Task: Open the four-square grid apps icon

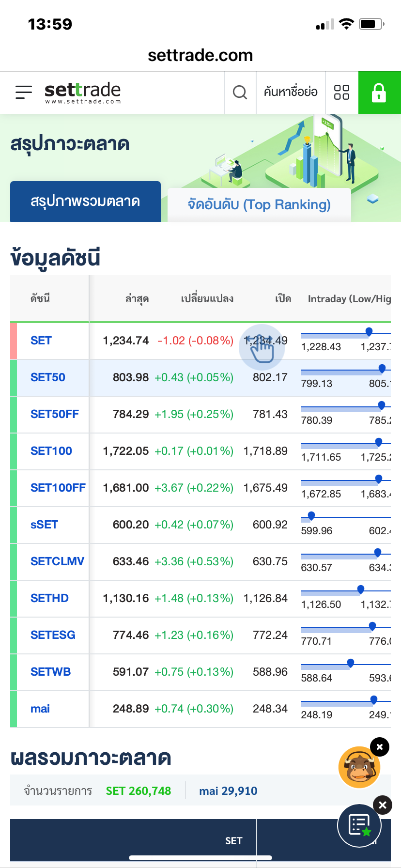Action: click(x=342, y=92)
